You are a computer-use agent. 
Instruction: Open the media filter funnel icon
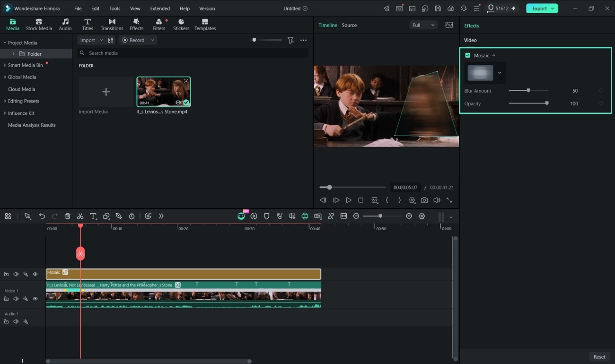(x=290, y=40)
